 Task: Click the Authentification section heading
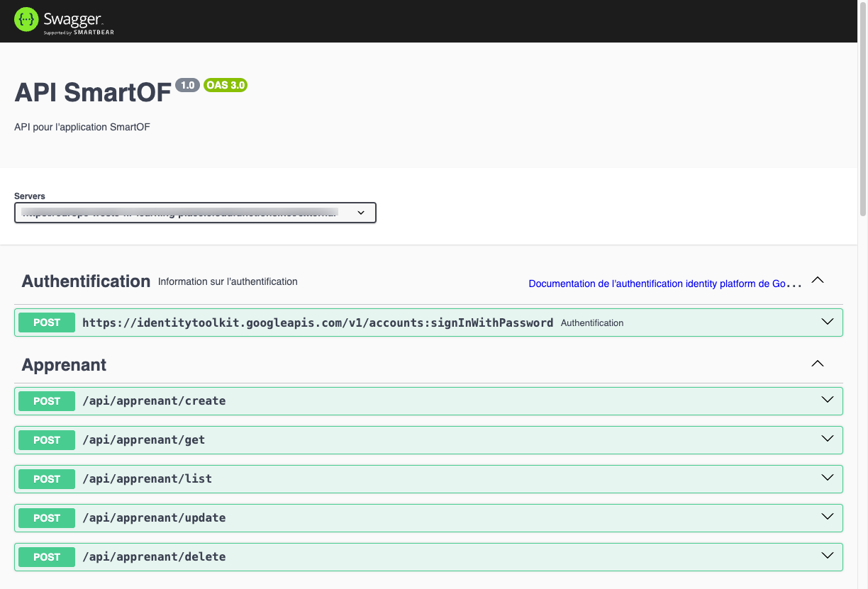pos(86,281)
